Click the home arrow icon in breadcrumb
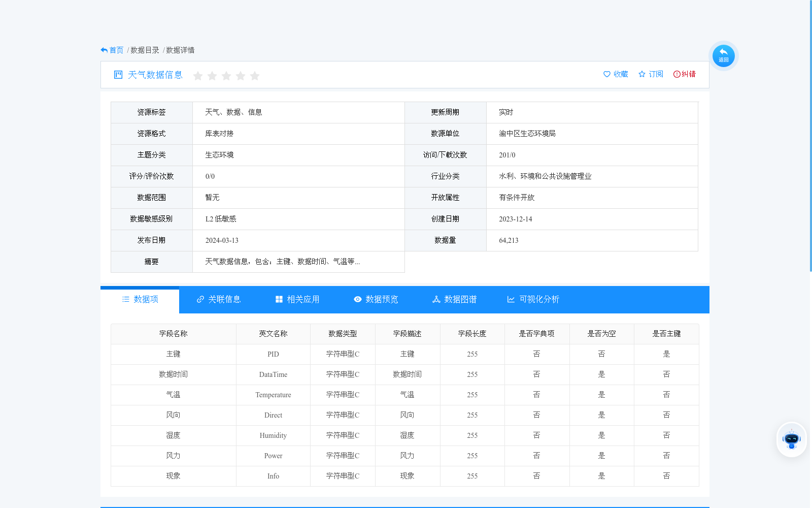 (104, 50)
